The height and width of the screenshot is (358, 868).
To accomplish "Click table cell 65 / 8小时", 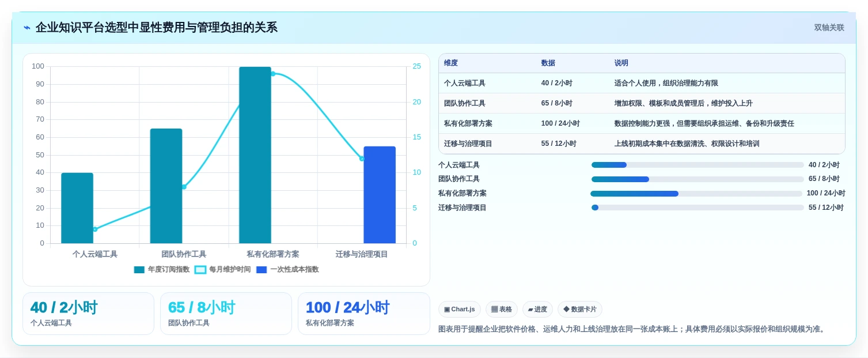I will [557, 103].
